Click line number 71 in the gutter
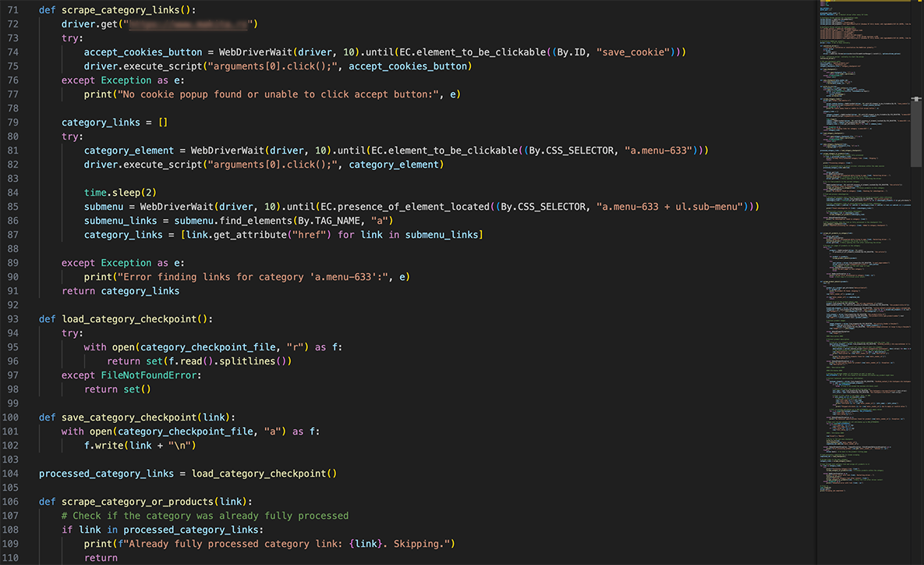Image resolution: width=924 pixels, height=565 pixels. pyautogui.click(x=12, y=10)
